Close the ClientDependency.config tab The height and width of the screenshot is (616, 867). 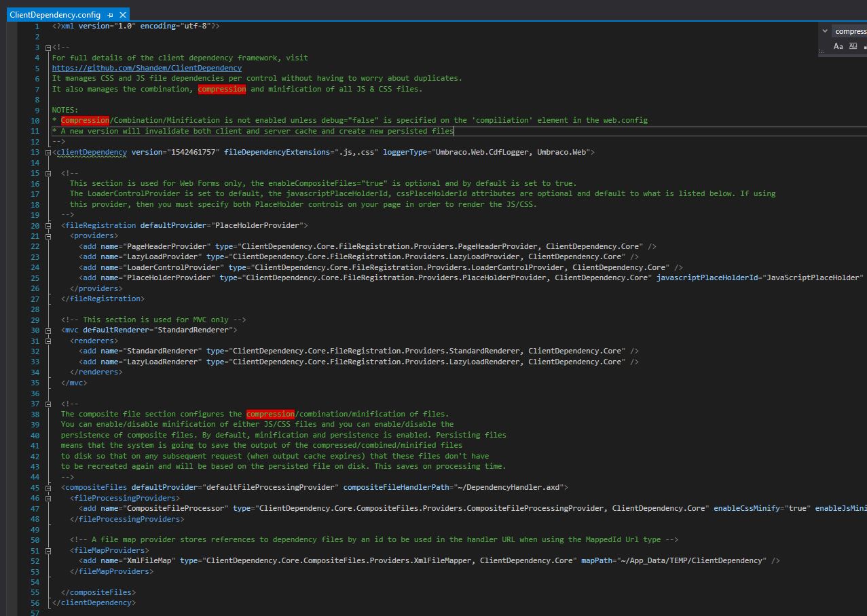coord(123,15)
